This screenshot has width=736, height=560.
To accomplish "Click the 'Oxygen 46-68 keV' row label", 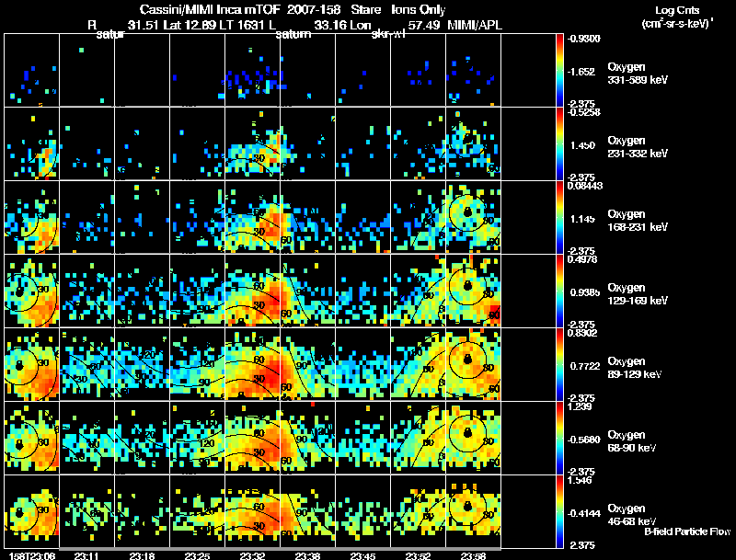I will point(632,515).
